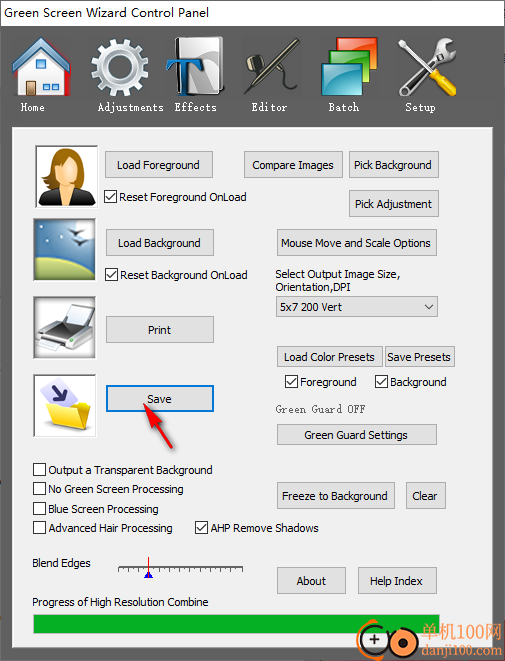505x661 pixels.
Task: Click the Blend Edges slider track
Action: click(180, 569)
